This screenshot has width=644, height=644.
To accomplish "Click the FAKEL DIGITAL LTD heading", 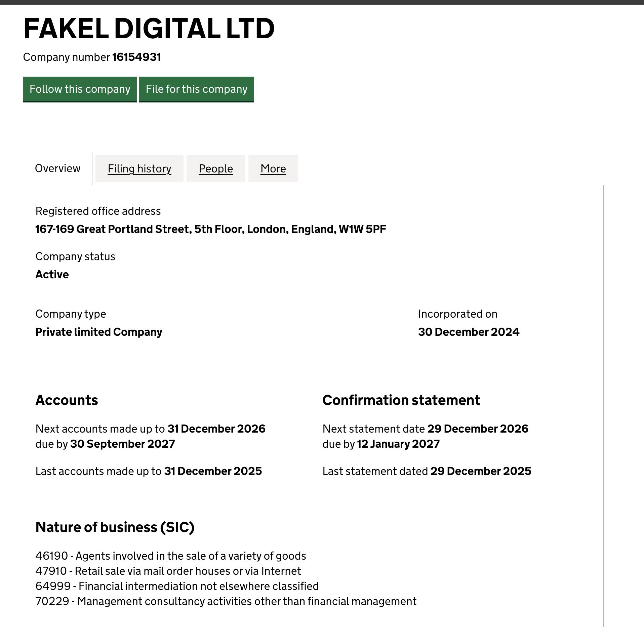I will click(149, 29).
